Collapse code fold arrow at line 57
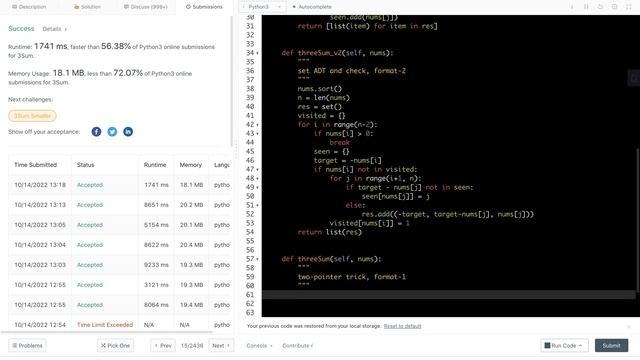640x360 pixels. pyautogui.click(x=257, y=260)
